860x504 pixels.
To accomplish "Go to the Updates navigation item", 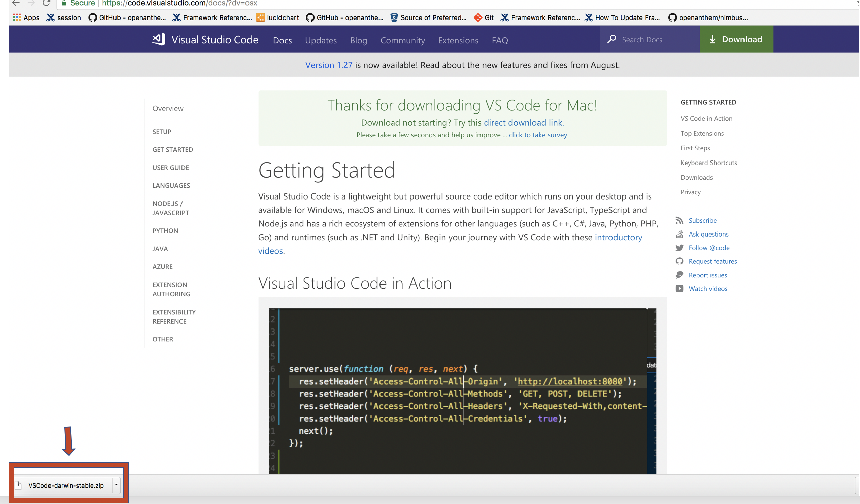I will coord(321,40).
